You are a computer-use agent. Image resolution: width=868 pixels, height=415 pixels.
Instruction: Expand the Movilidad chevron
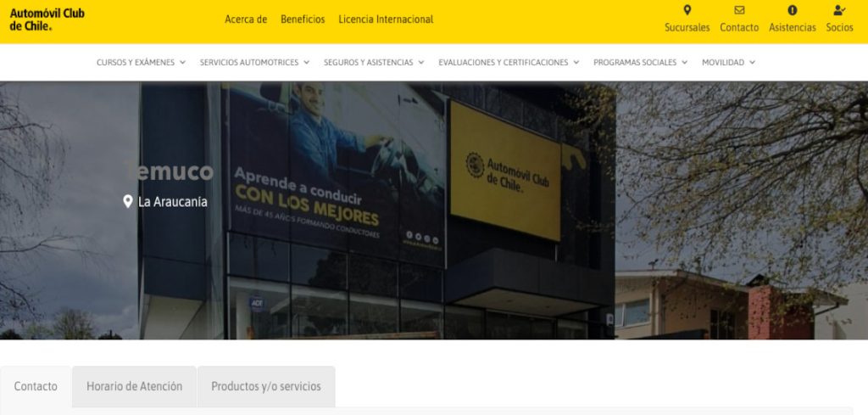click(x=752, y=63)
